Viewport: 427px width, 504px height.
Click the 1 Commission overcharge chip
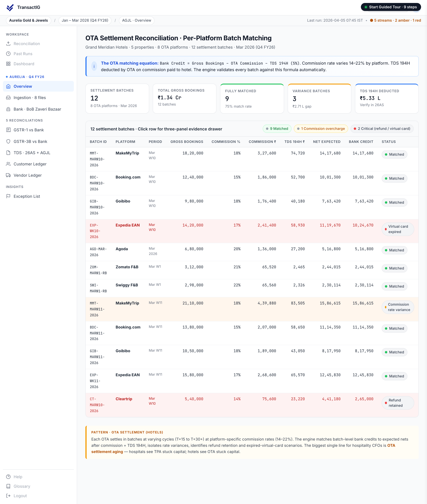click(x=321, y=129)
